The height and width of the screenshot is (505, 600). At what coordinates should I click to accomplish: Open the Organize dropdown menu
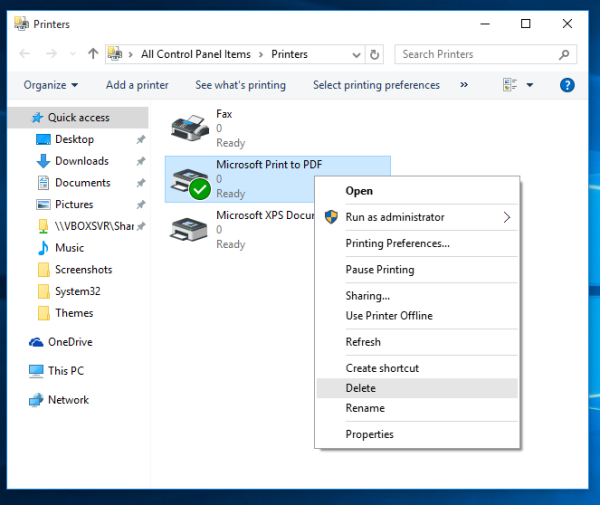(x=51, y=85)
